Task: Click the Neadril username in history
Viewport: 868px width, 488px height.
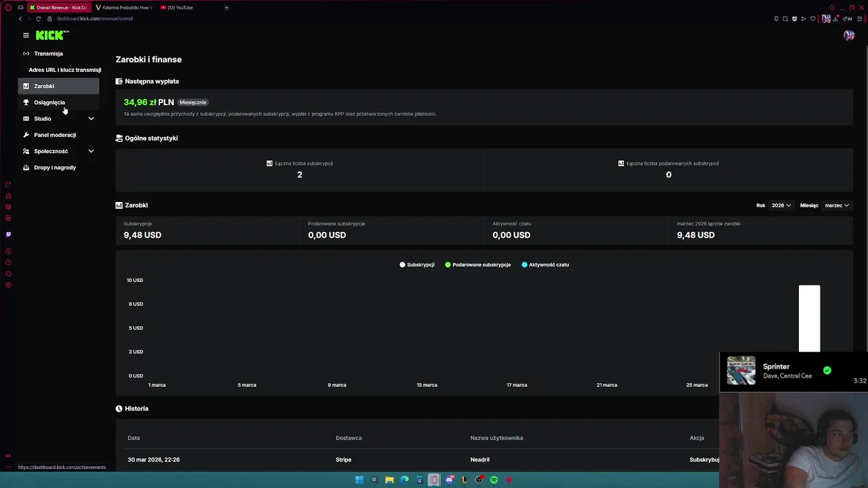Action: [480, 460]
